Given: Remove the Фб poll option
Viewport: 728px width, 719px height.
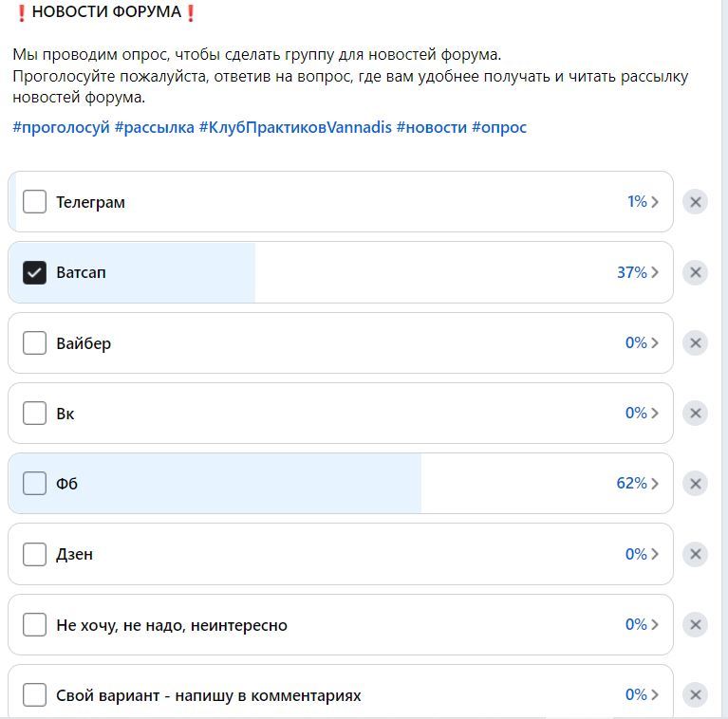Looking at the screenshot, I should [x=695, y=484].
